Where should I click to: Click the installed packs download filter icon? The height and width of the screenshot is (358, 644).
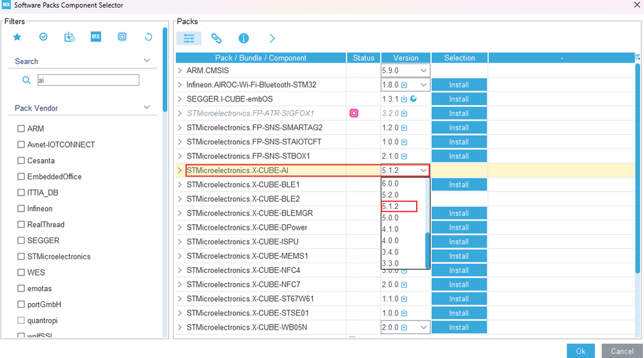[70, 37]
